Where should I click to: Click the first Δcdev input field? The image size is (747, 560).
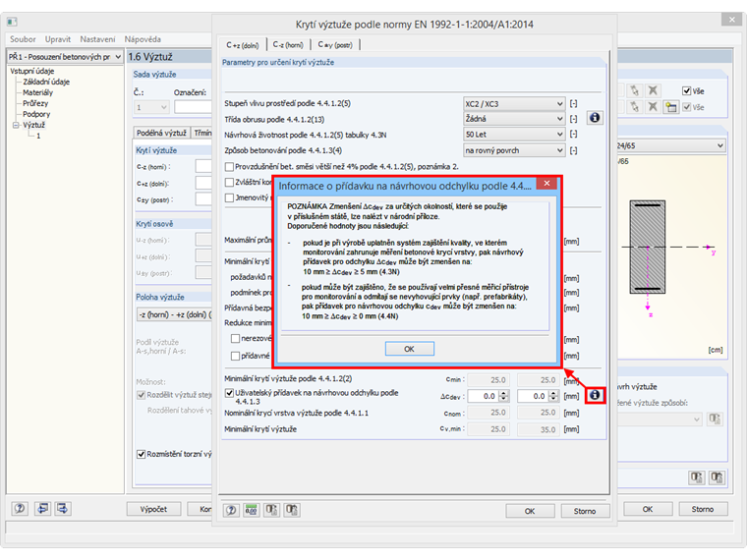click(483, 396)
